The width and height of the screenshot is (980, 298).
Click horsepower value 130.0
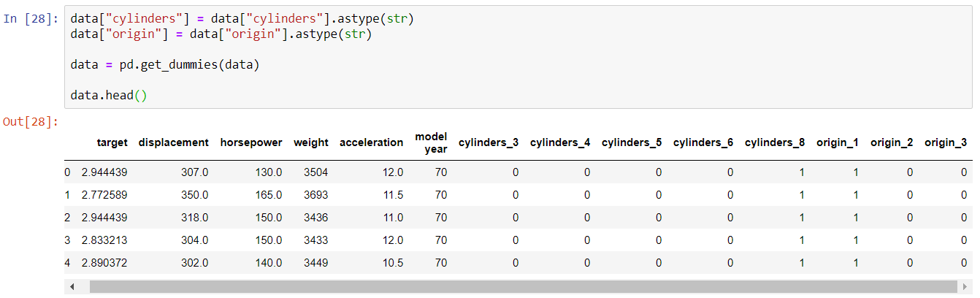[267, 172]
